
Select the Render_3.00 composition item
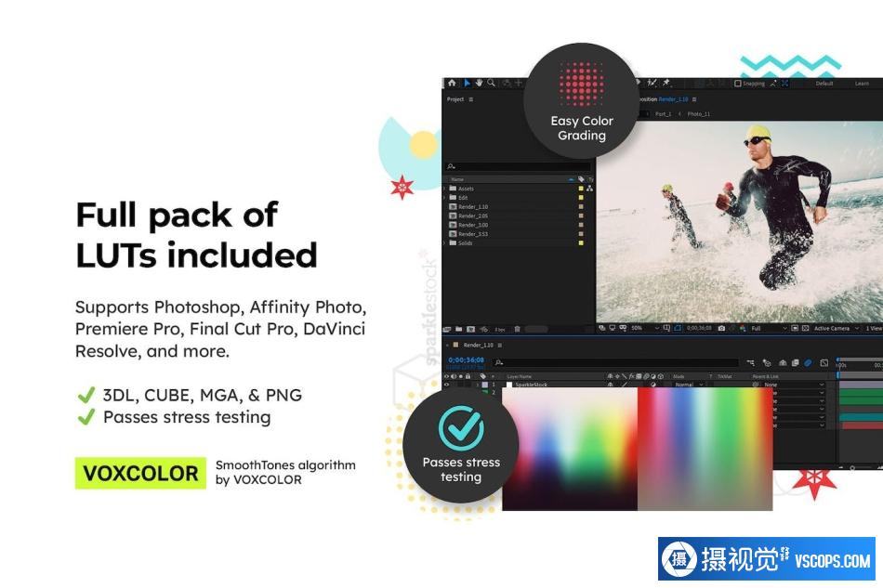(468, 225)
